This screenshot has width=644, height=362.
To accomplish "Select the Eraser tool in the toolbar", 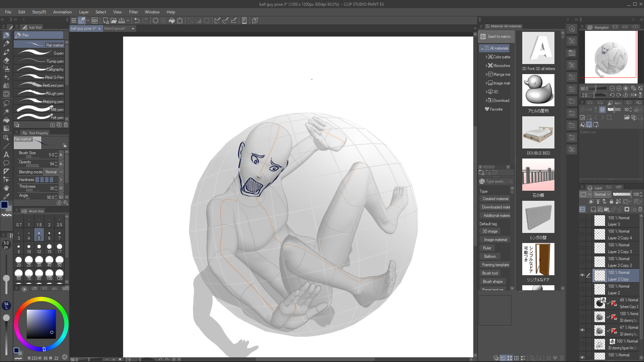I will click(x=6, y=61).
